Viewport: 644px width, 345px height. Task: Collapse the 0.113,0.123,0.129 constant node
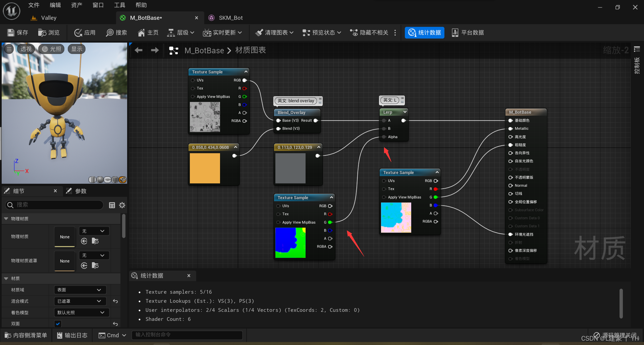tap(319, 147)
